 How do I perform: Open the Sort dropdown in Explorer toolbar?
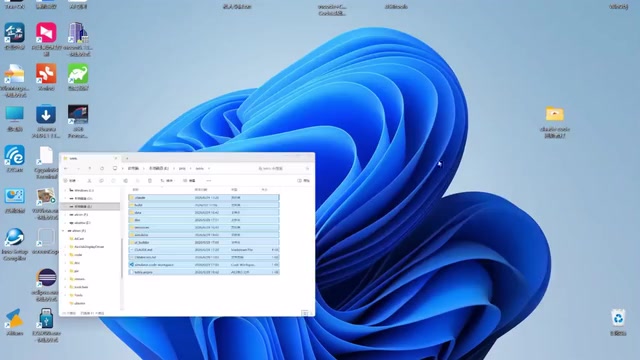click(167, 180)
